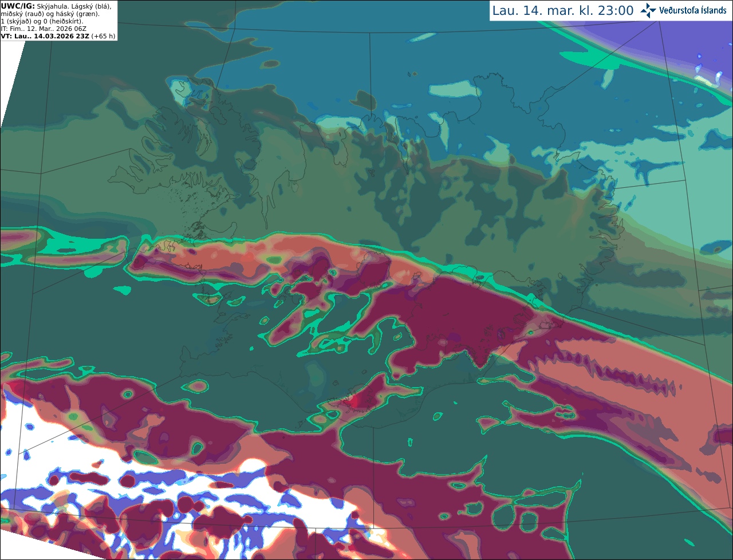Select the "Lau. 14. mar. kl. 23:00" timestamp
Viewport: 733px width, 560px height.
tap(563, 11)
